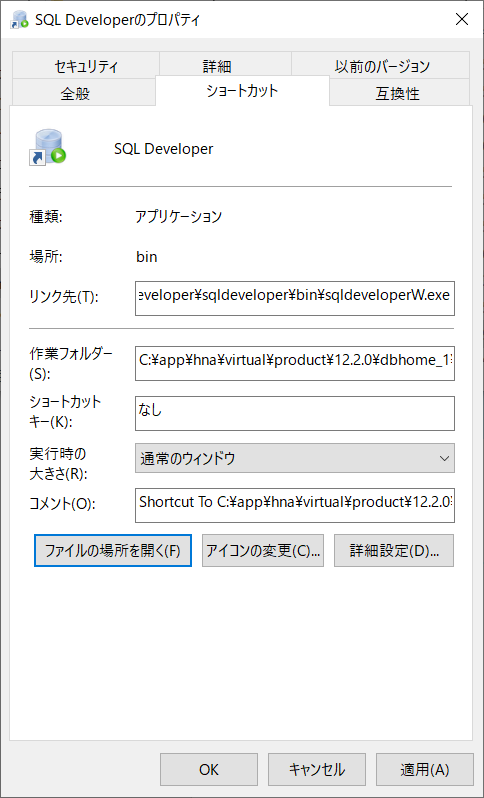Switch to the 詳細 tab
The height and width of the screenshot is (798, 484).
tap(225, 66)
